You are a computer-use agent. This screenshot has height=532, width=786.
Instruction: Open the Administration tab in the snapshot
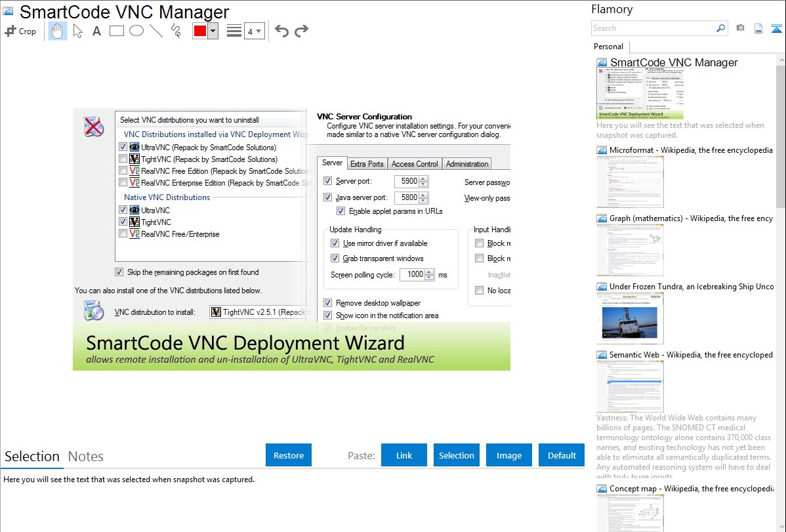(466, 164)
